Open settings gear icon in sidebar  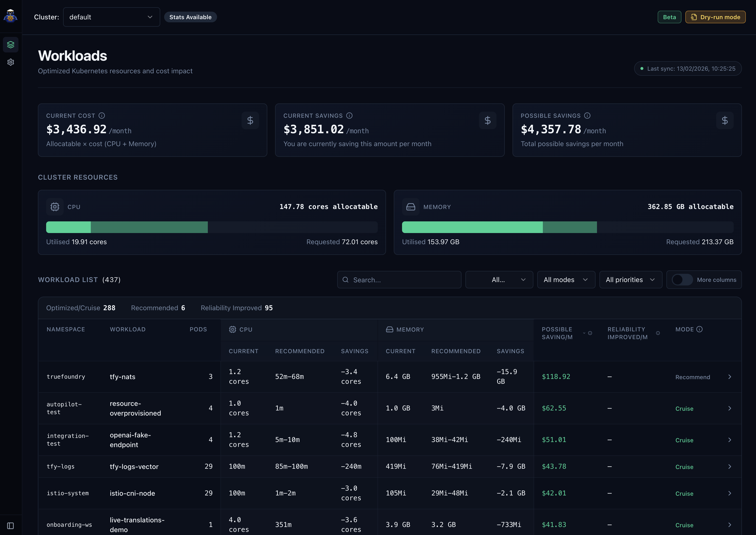coord(10,62)
